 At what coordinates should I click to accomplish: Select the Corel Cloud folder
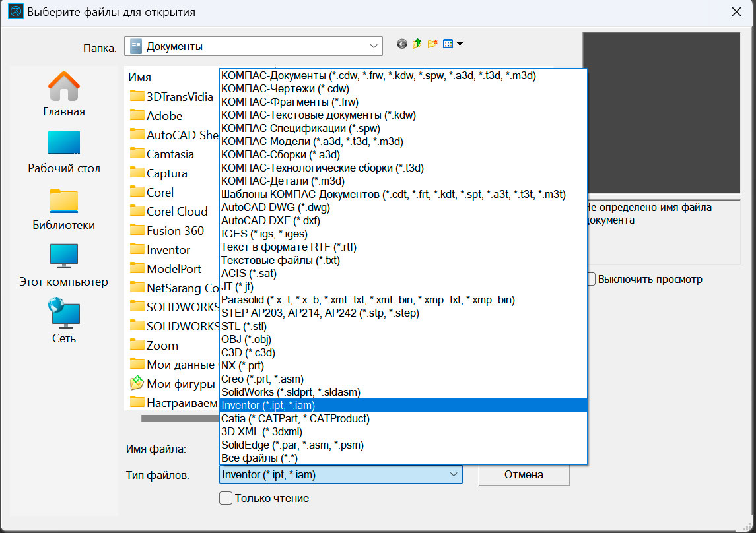[169, 211]
